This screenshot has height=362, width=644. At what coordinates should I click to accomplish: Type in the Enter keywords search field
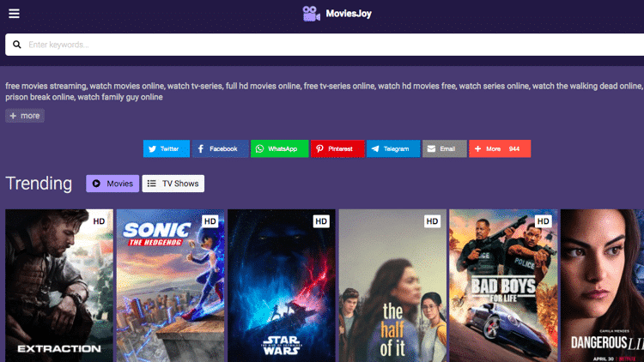[326, 45]
